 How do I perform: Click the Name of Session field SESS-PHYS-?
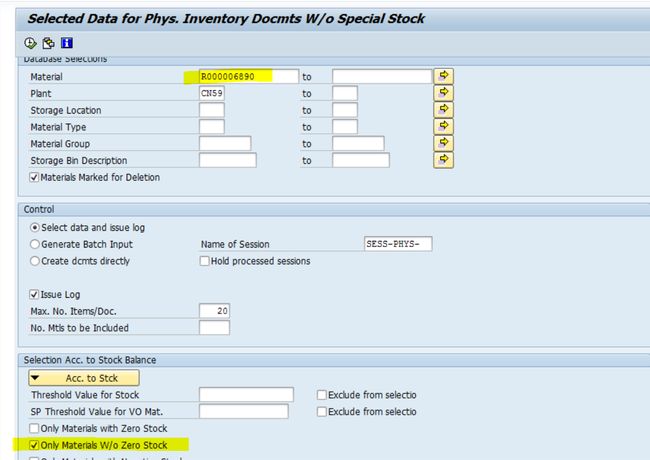click(x=398, y=244)
